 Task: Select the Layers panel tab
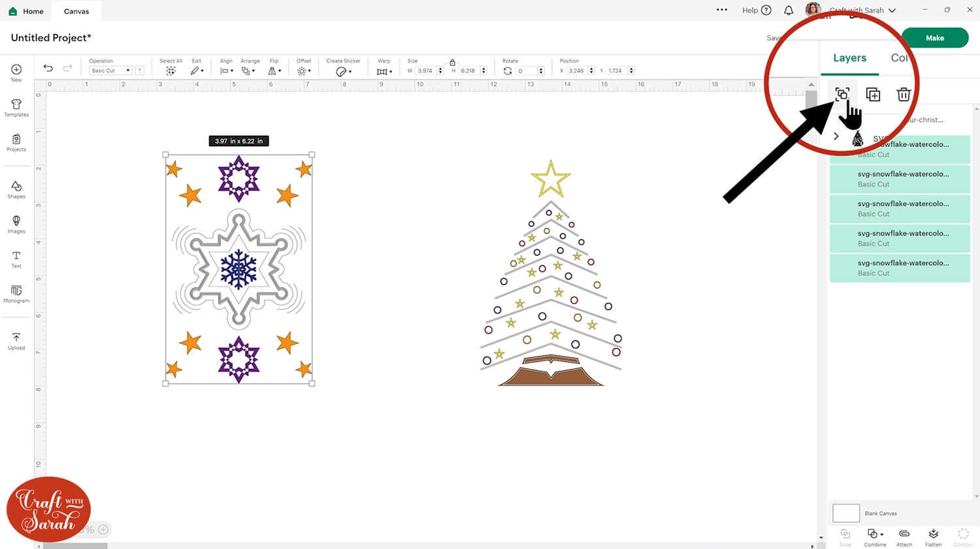pyautogui.click(x=849, y=58)
